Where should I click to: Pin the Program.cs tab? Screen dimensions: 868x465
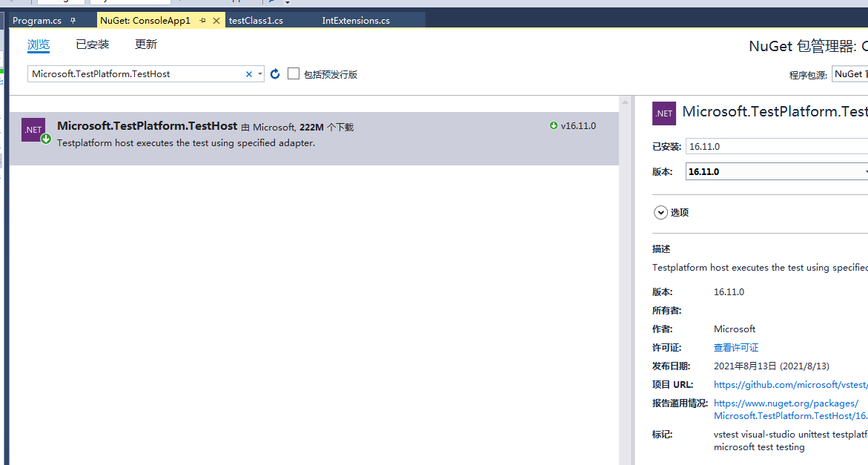(73, 21)
